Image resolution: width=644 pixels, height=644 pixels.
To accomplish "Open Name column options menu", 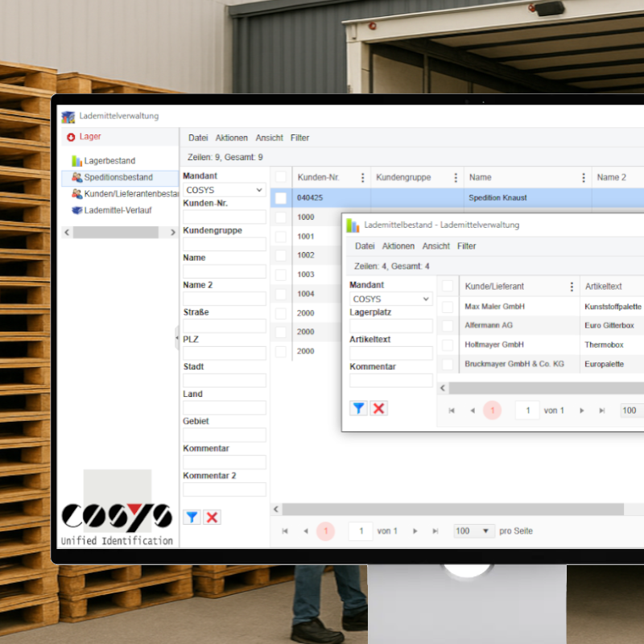I will click(583, 177).
